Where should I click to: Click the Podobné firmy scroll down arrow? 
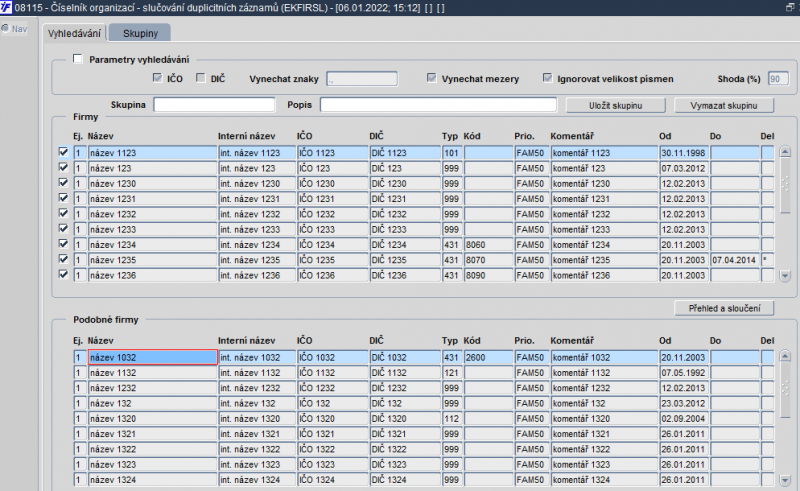coord(785,480)
